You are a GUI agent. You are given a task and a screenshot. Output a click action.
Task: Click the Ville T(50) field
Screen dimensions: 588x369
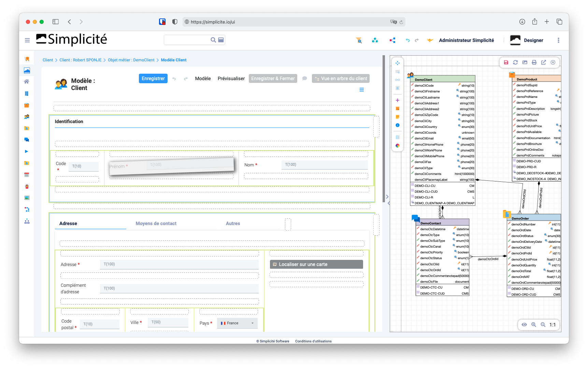[x=168, y=322]
